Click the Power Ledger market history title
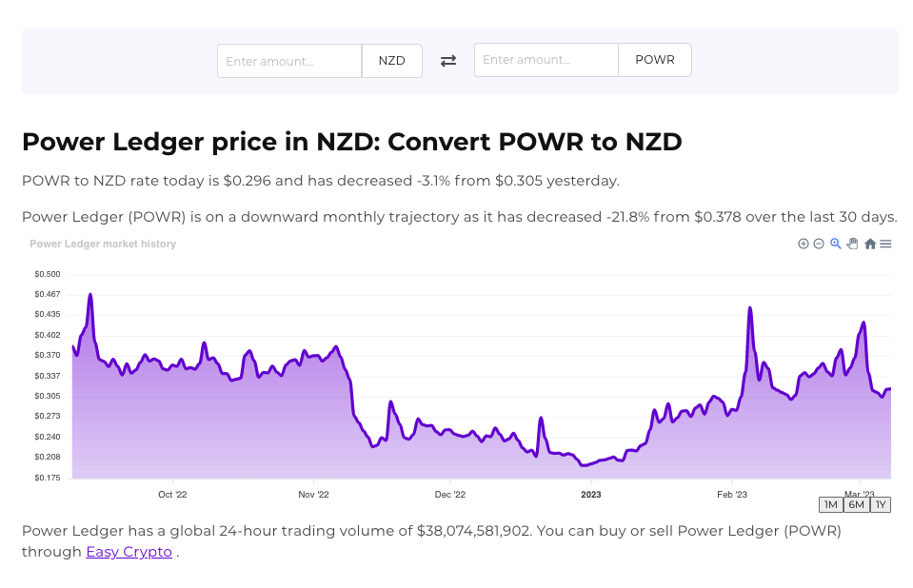Viewport: 913px width, 588px height. click(x=103, y=245)
